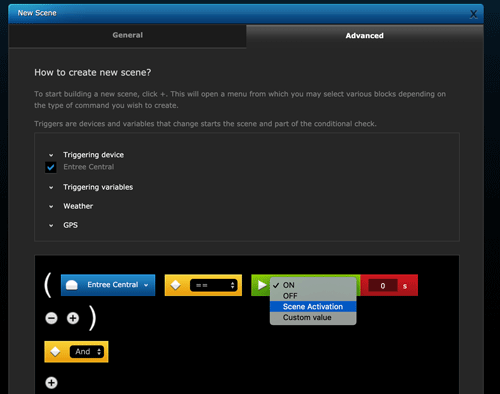Select OFF in the value menu
Image resolution: width=500 pixels, height=394 pixels.
(x=313, y=296)
